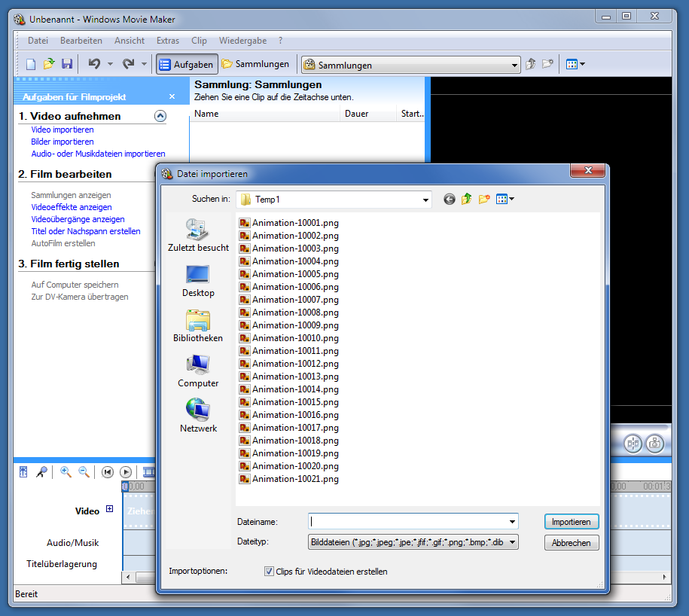Click the up-one-level icon in main toolbar
The width and height of the screenshot is (689, 616).
[531, 64]
